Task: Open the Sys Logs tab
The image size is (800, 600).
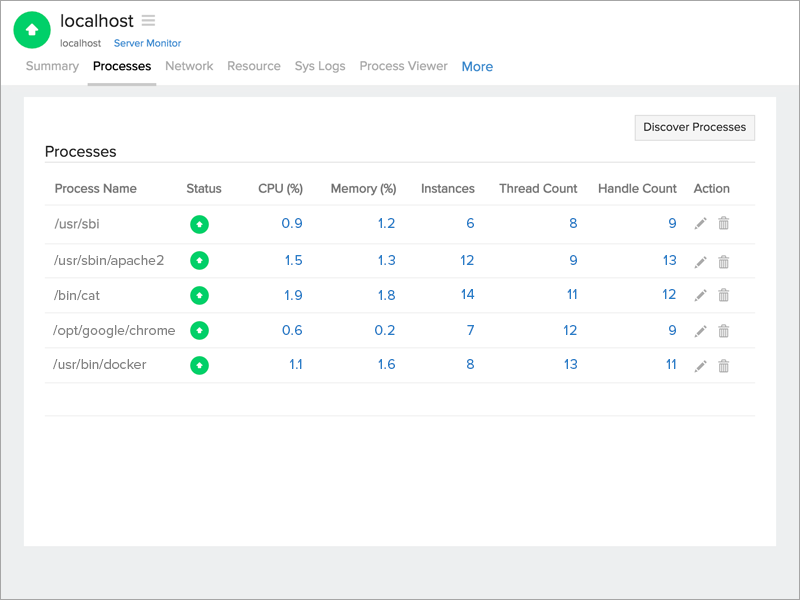Action: click(320, 66)
